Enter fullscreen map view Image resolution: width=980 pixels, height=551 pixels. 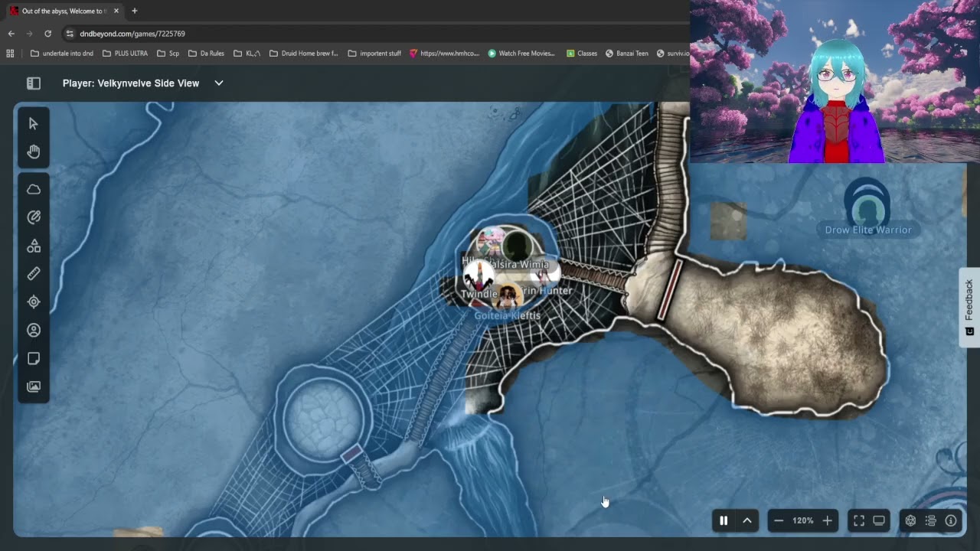point(859,520)
